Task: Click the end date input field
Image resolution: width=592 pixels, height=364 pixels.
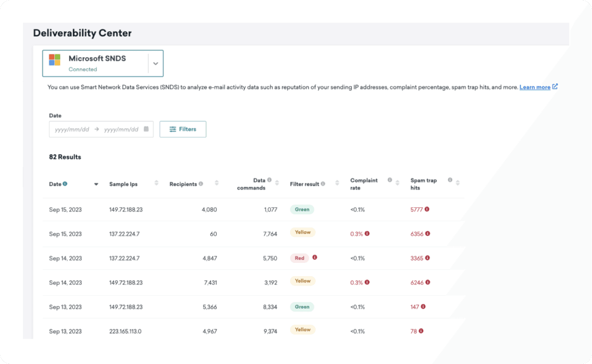Action: [121, 129]
